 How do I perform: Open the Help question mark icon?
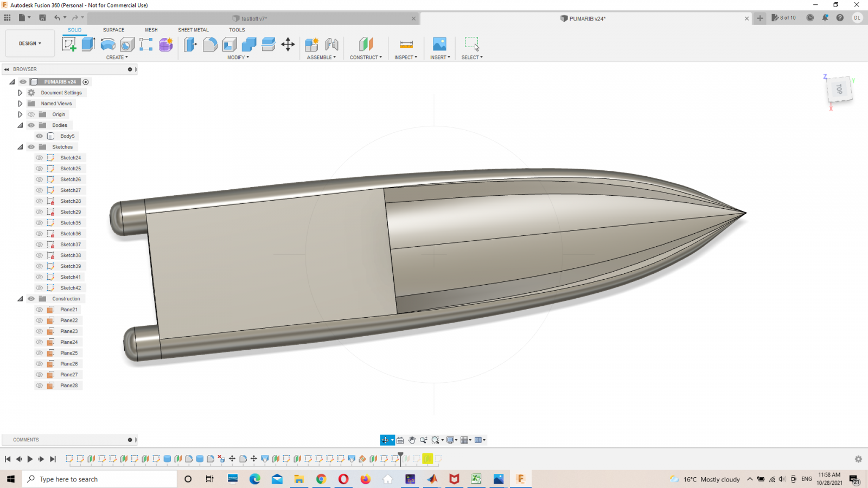coord(840,18)
